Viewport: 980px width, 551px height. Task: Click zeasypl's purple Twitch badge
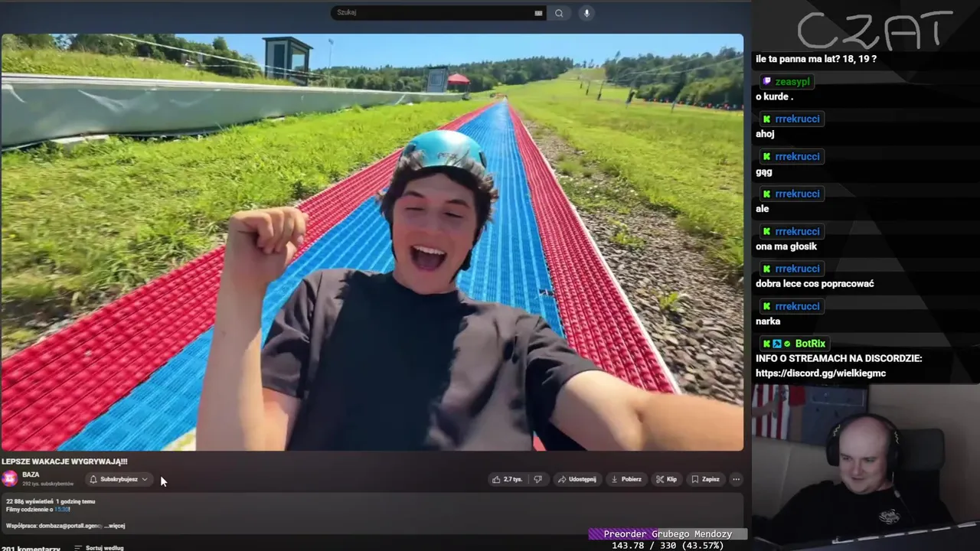[766, 82]
